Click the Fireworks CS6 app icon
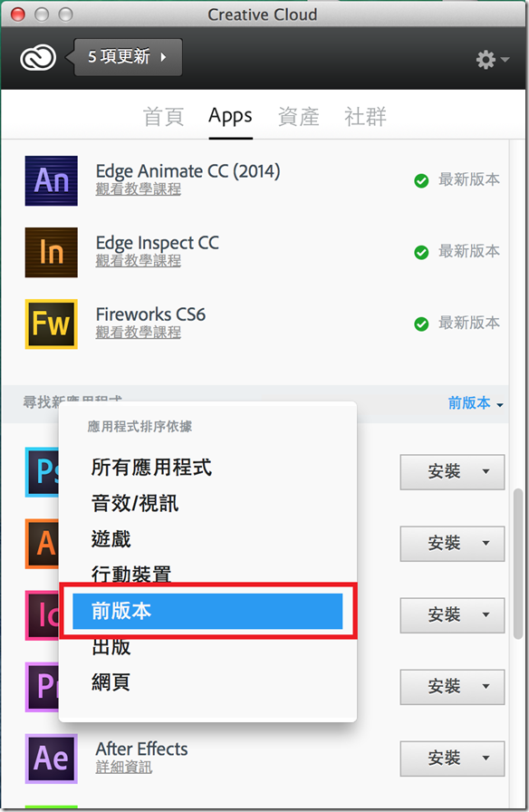The height and width of the screenshot is (812, 529). 52,324
